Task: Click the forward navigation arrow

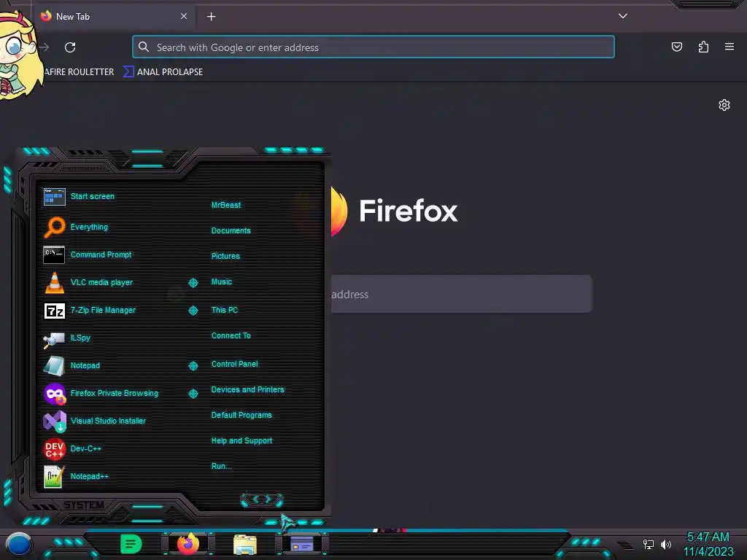Action: [44, 47]
